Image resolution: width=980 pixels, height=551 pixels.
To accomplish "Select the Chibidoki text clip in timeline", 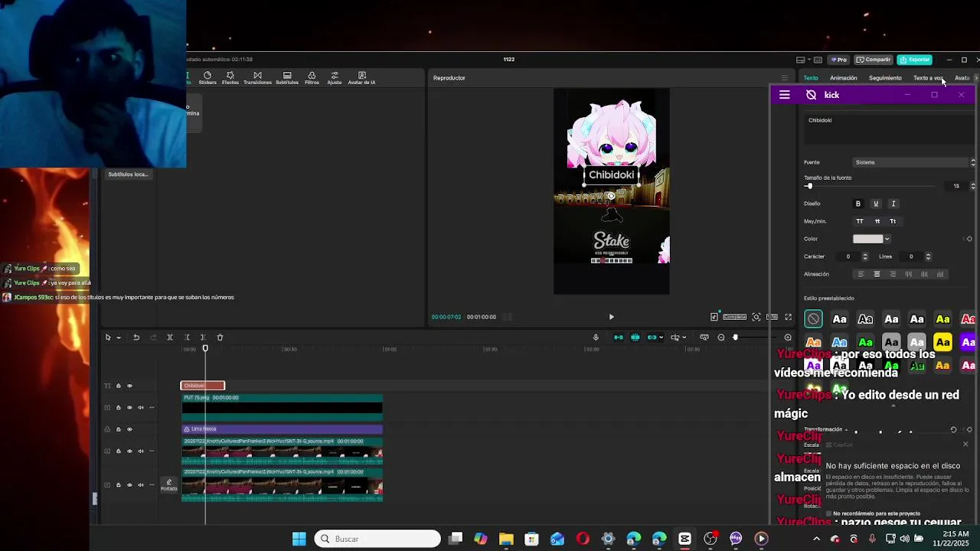I will click(203, 386).
